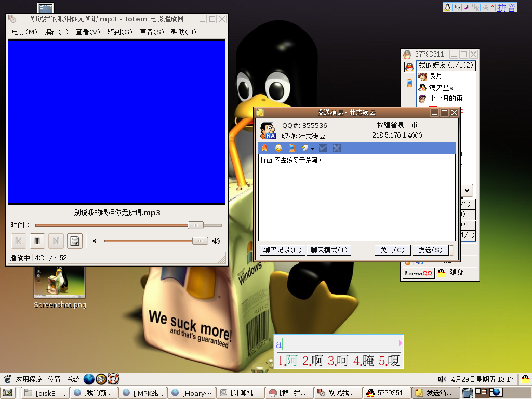Screen dimensions: 532x399
Task: Click the down-arrow scroll button in the LumaQQ list
Action: coord(467,190)
